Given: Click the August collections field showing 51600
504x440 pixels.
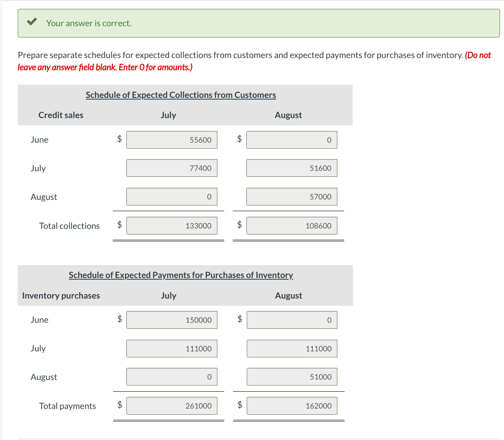Looking at the screenshot, I should (x=291, y=168).
